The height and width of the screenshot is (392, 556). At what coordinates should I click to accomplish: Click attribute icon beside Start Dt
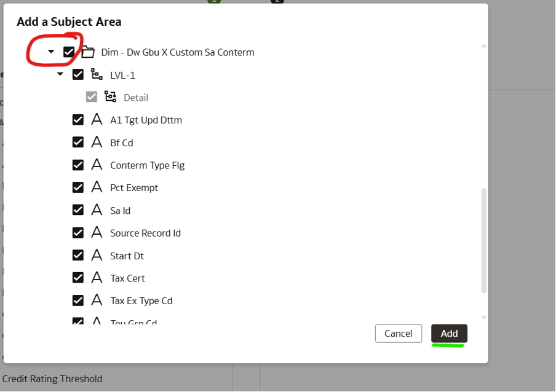(x=97, y=256)
